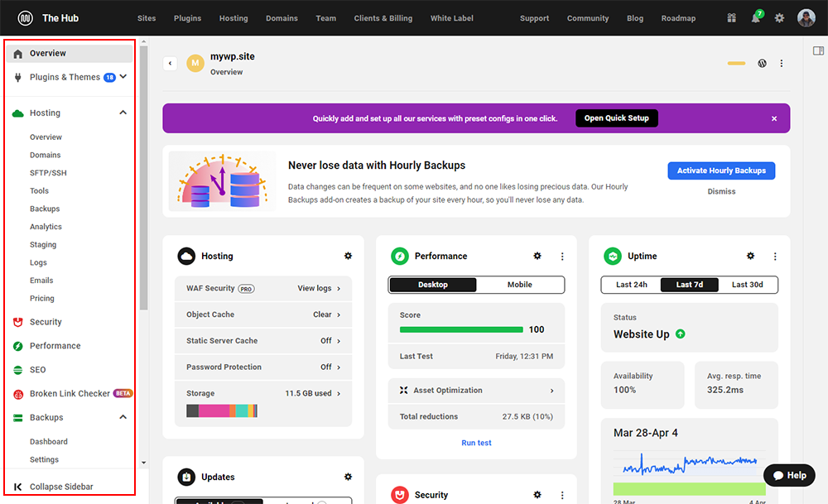Click the Performance bolt icon in sidebar
828x504 pixels.
18,346
